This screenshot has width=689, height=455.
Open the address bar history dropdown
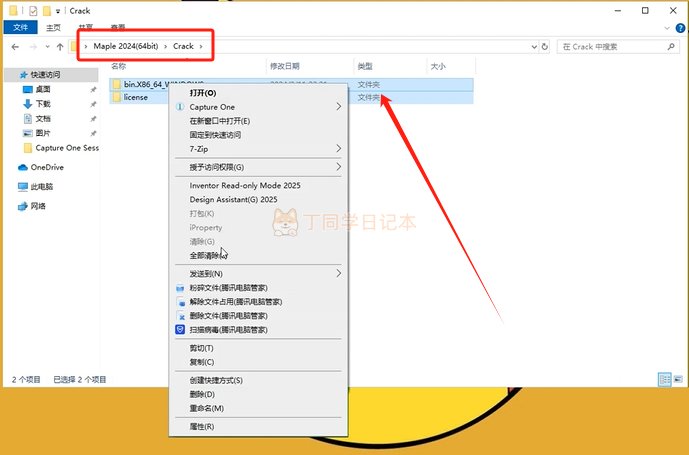click(534, 47)
